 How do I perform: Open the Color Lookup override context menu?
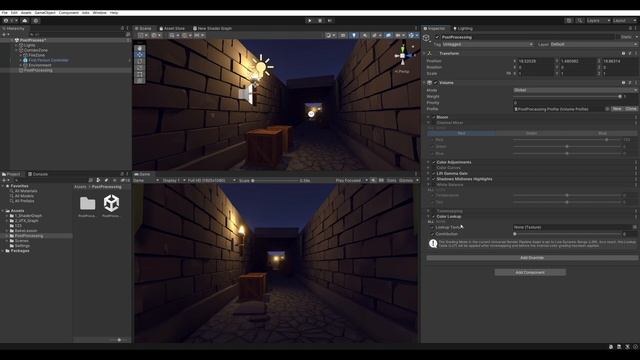click(636, 216)
